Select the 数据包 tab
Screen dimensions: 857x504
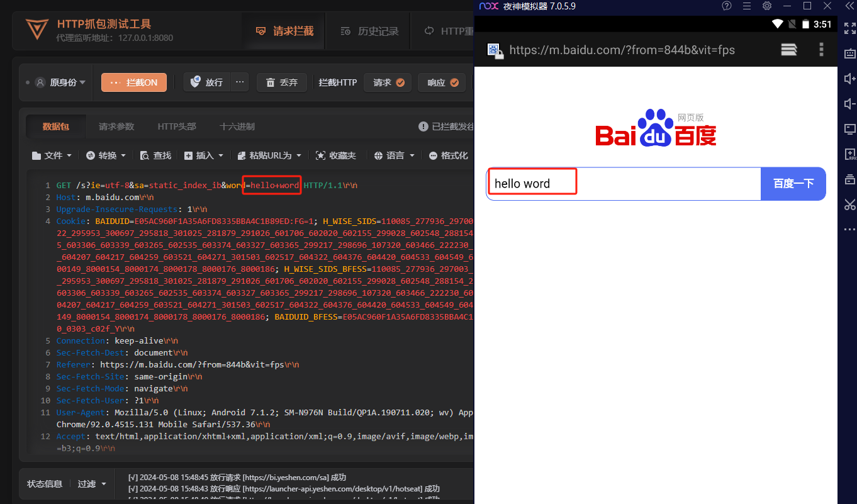pos(56,126)
